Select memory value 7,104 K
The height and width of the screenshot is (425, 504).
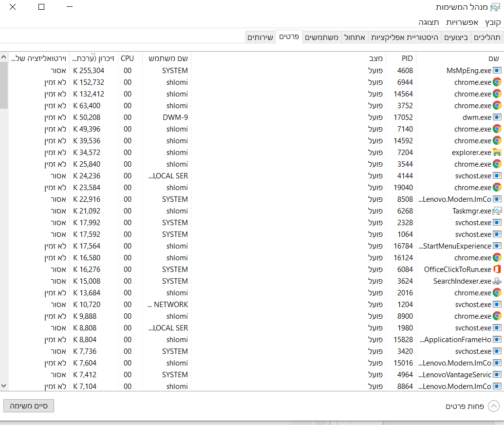85,386
